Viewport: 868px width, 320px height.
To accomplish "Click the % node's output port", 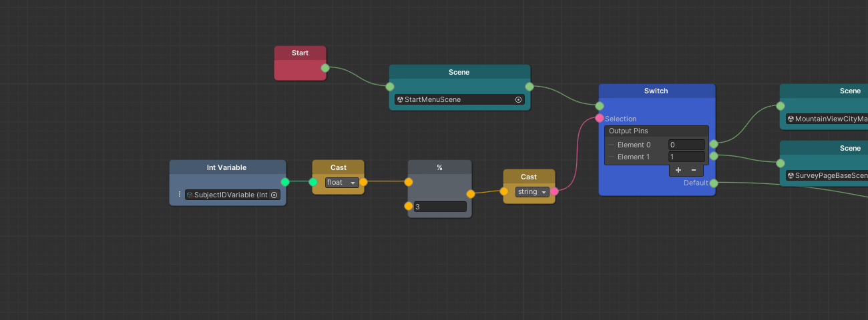I will (471, 194).
